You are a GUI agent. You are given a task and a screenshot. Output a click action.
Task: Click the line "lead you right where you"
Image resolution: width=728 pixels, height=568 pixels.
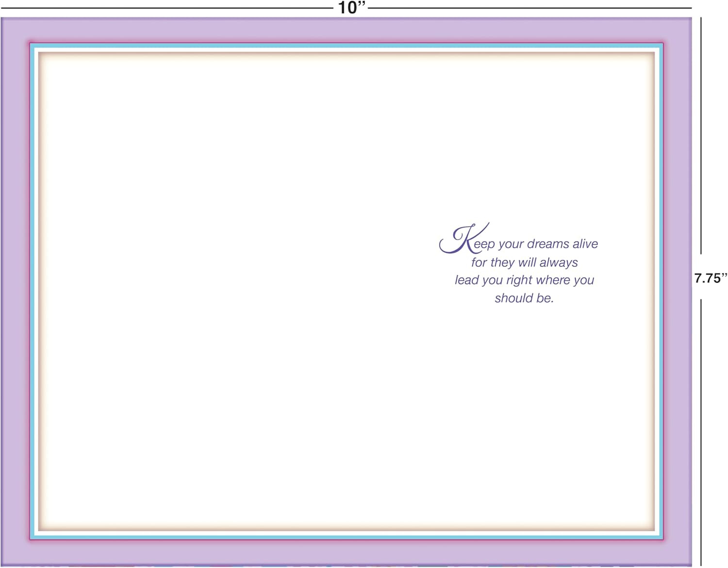(524, 280)
